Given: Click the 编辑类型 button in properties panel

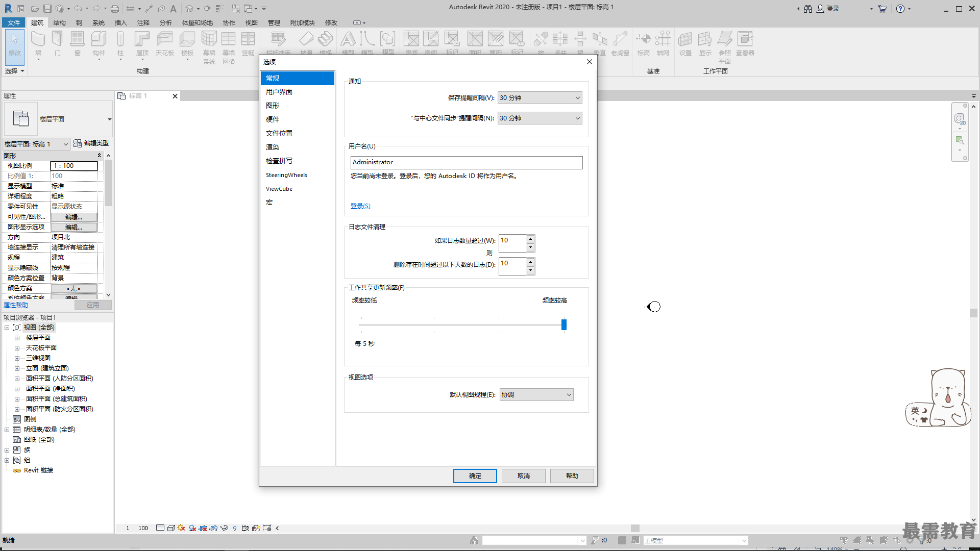Looking at the screenshot, I should (x=91, y=143).
